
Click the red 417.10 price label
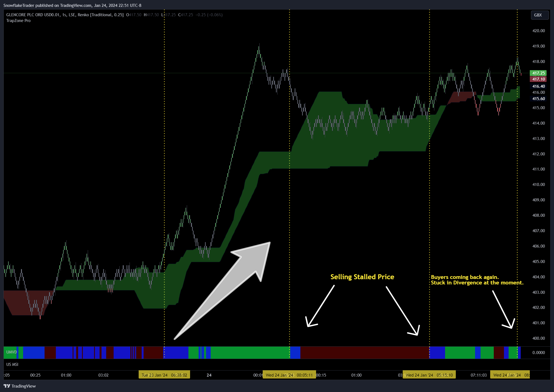click(x=538, y=79)
